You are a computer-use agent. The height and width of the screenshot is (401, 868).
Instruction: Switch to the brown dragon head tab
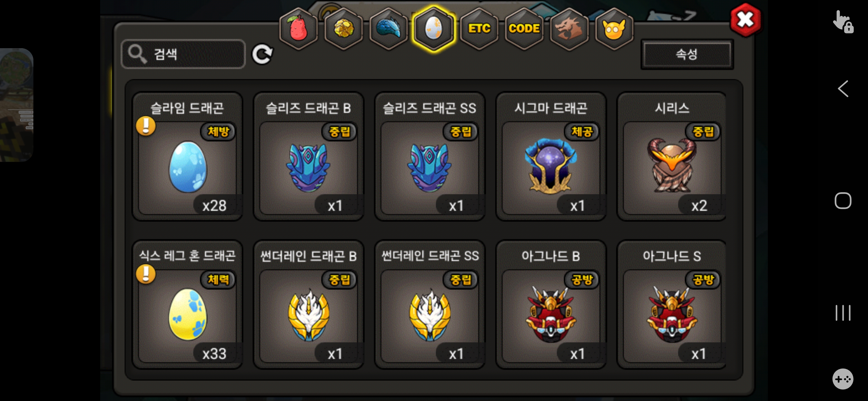(x=569, y=29)
